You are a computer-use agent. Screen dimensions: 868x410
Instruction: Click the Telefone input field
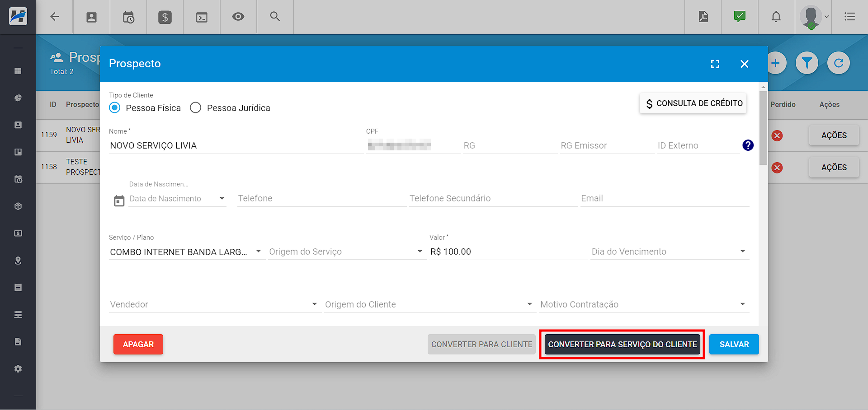click(x=321, y=198)
